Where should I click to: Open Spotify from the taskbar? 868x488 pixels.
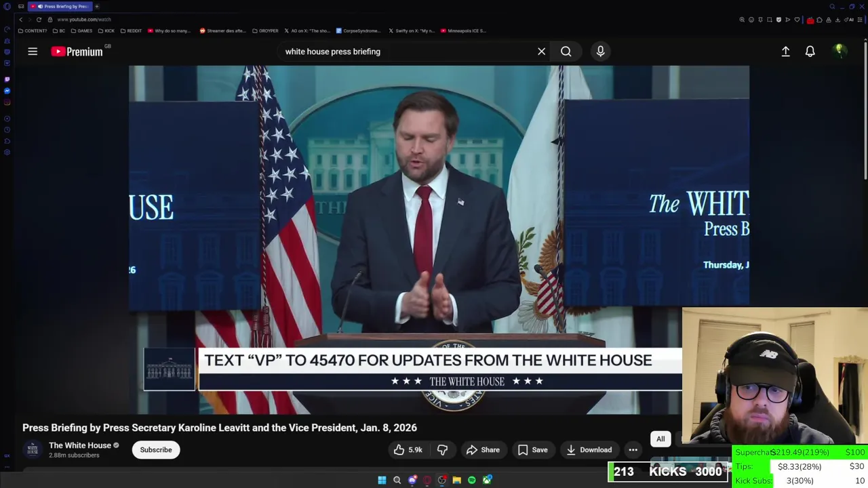point(472,481)
